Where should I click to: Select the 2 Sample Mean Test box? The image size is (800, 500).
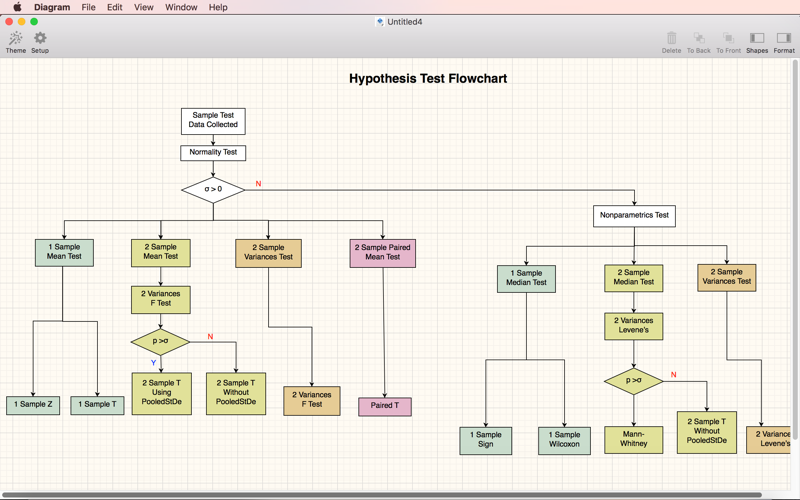click(x=161, y=253)
